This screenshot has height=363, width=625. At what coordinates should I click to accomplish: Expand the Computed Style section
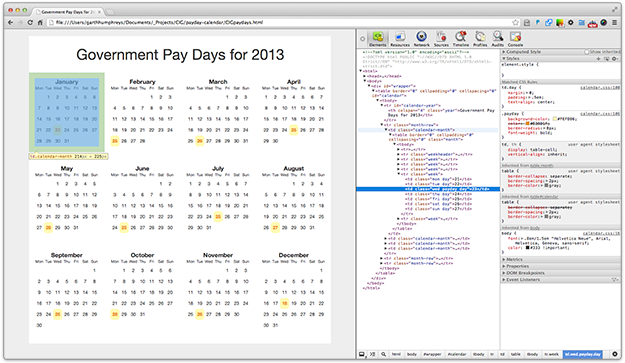coord(504,52)
